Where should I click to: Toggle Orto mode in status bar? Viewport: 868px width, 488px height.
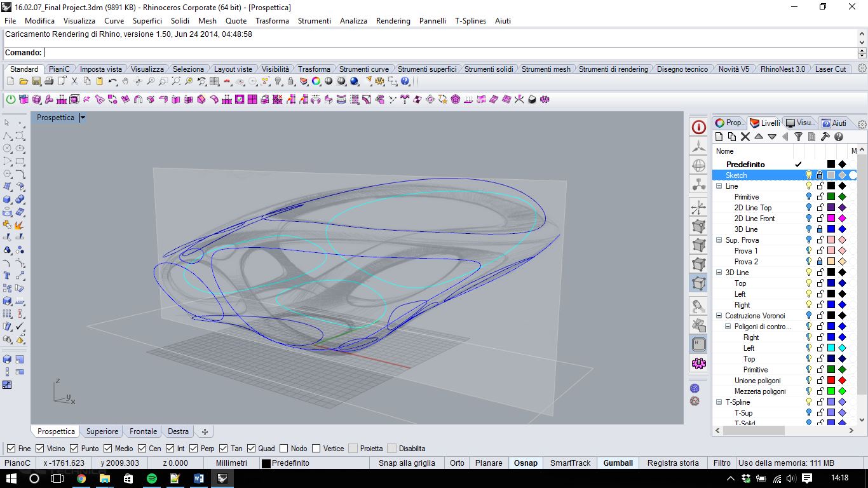(x=457, y=463)
